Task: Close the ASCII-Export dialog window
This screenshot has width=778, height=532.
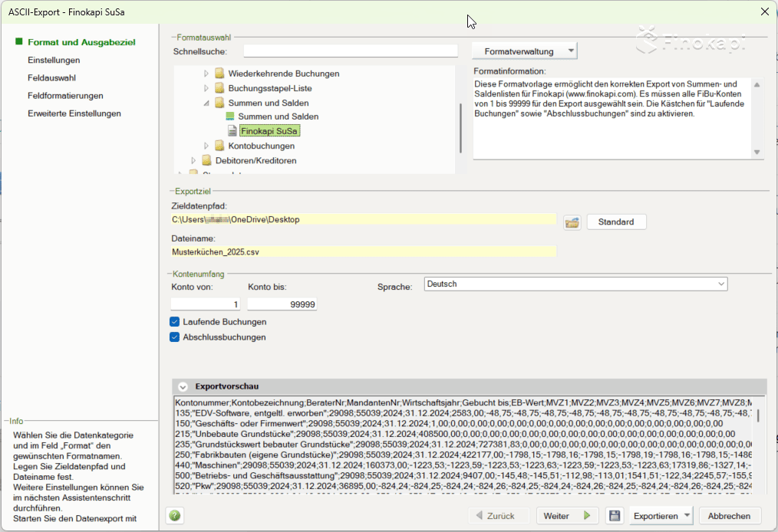Action: (x=765, y=11)
